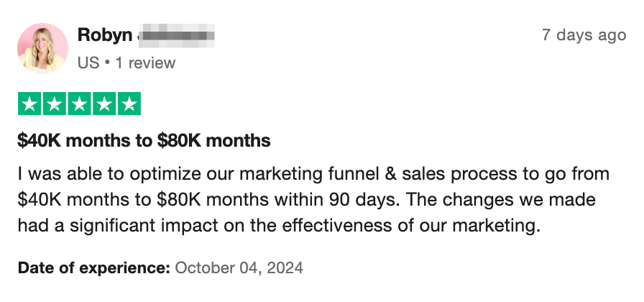644x302 pixels.
Task: Open the bold "$40K months to $80K months" title
Action: click(x=144, y=140)
